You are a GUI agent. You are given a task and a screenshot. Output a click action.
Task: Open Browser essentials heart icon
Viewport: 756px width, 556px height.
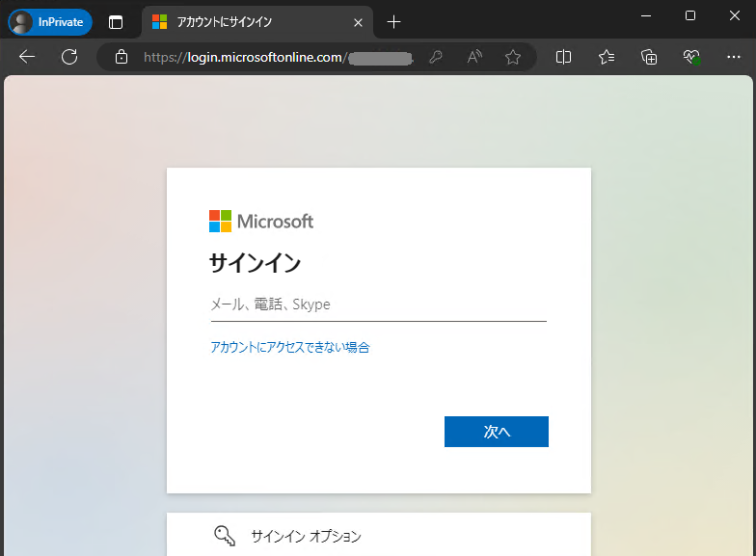691,58
